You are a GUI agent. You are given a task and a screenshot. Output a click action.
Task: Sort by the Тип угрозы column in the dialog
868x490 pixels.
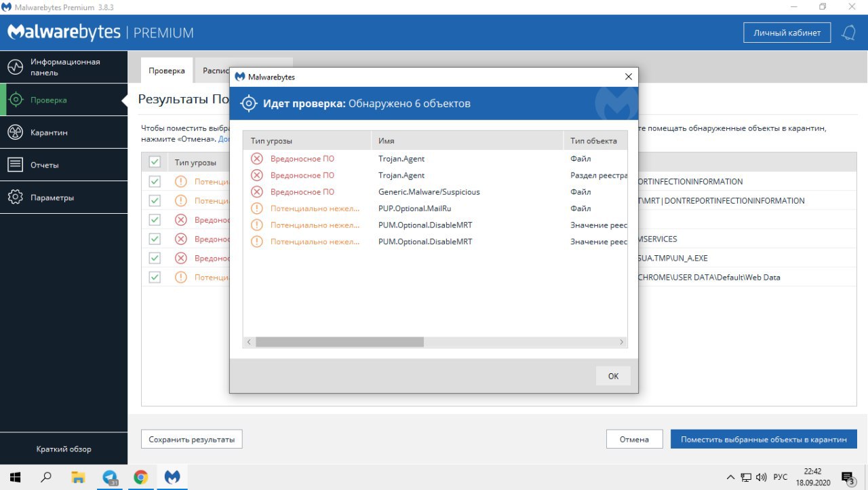pos(307,140)
